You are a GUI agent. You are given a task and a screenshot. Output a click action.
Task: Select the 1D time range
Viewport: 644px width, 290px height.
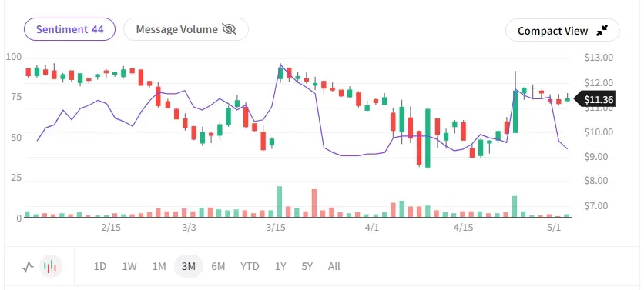click(x=100, y=267)
